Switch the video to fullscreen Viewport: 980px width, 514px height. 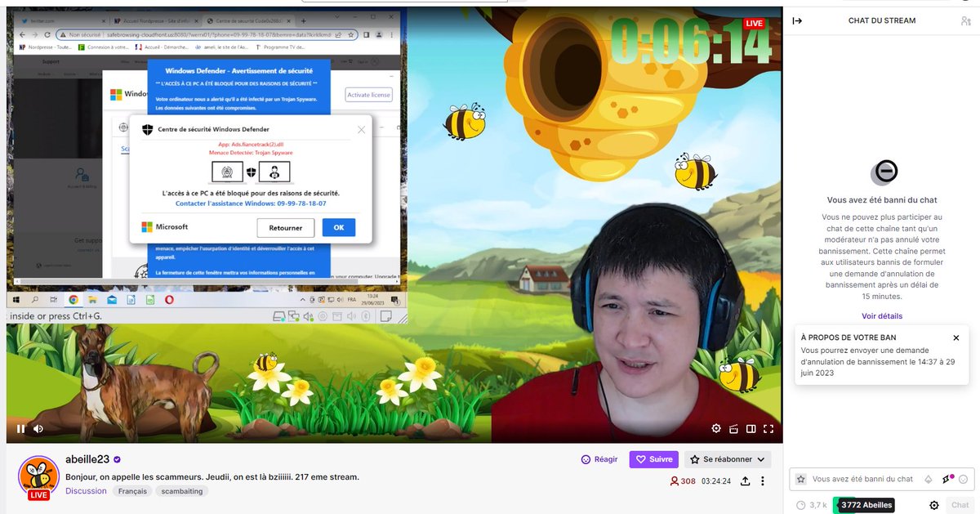click(768, 428)
